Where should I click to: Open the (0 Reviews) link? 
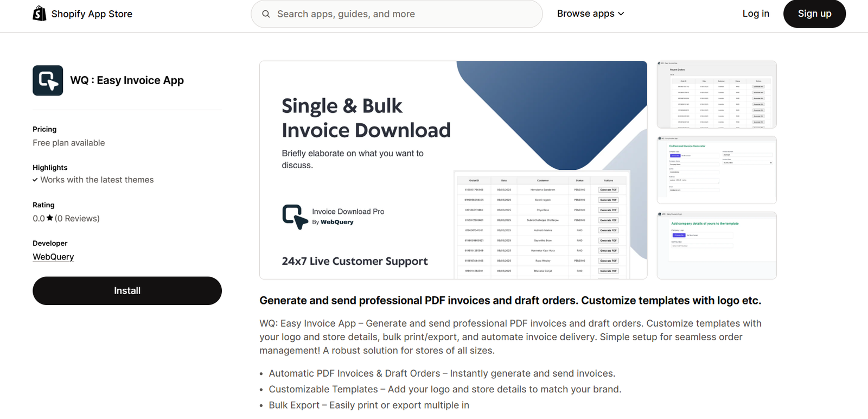coord(77,218)
